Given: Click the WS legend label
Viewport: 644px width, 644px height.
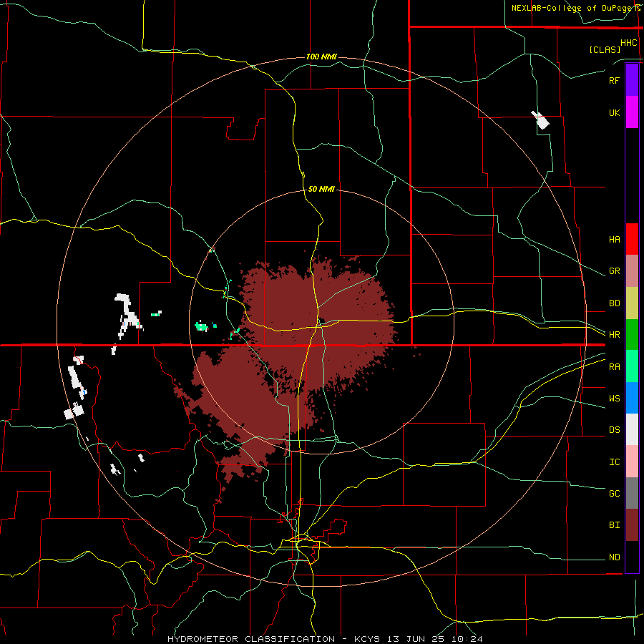Looking at the screenshot, I should [614, 398].
